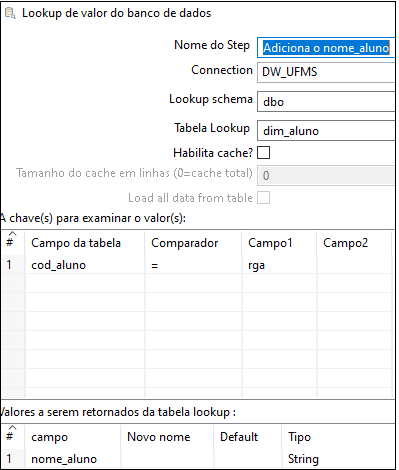Select the nome_aluno cell in return values
The width and height of the screenshot is (399, 470).
[x=72, y=459]
